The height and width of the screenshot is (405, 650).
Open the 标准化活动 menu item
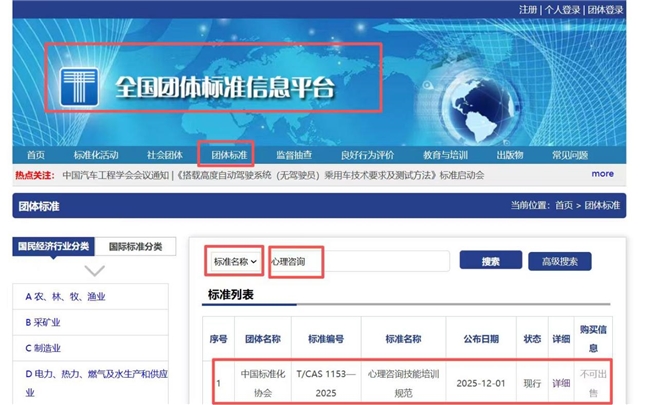(x=96, y=155)
